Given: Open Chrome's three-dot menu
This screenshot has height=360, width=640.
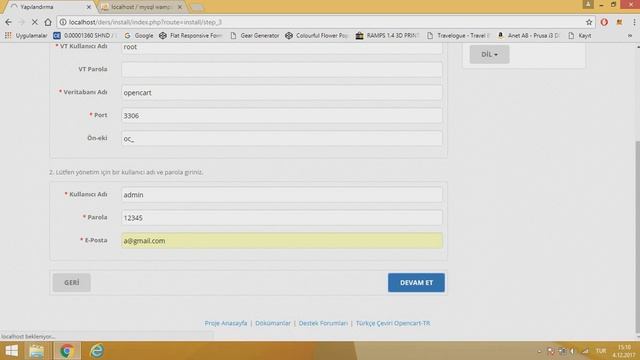Looking at the screenshot, I should (634, 22).
